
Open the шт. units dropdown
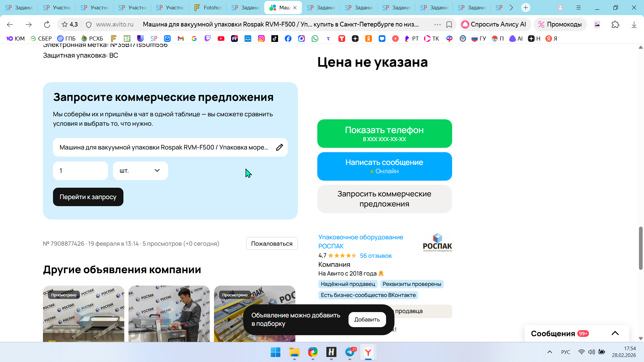[140, 171]
